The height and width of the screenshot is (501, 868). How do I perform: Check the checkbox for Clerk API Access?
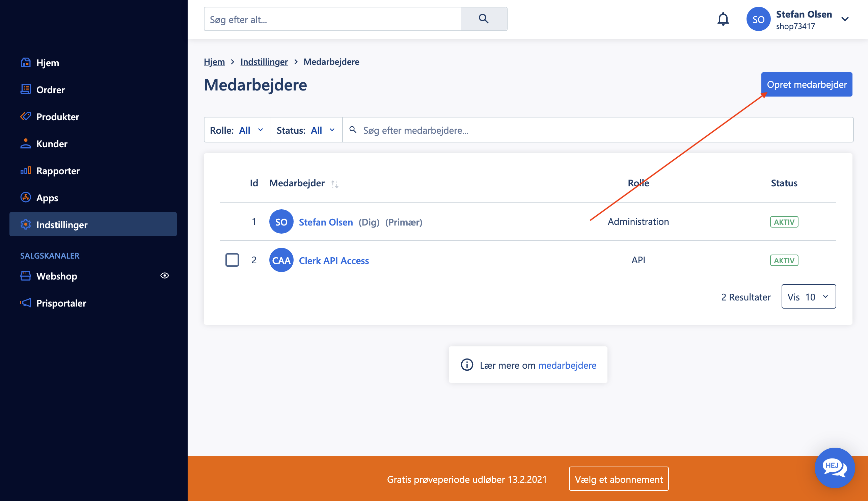coord(232,260)
